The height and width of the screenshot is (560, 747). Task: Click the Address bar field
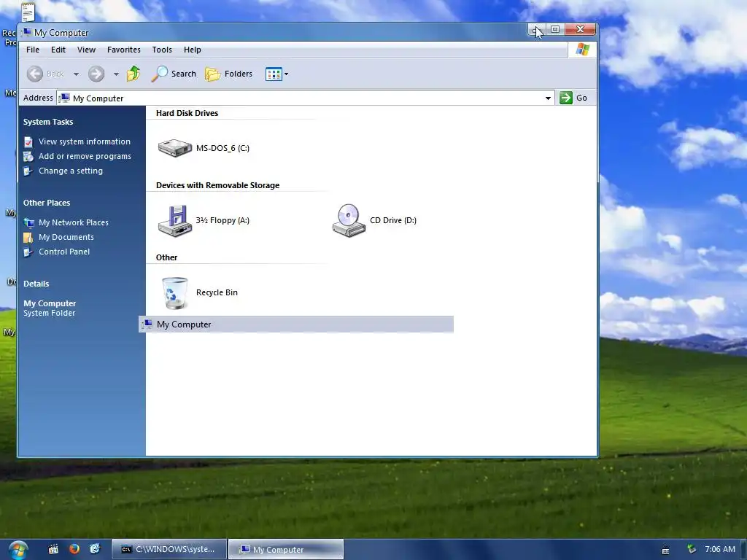pyautogui.click(x=305, y=98)
